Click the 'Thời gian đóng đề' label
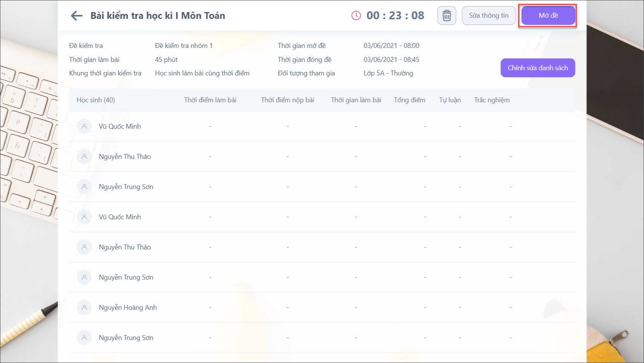The width and height of the screenshot is (644, 363). pyautogui.click(x=304, y=60)
